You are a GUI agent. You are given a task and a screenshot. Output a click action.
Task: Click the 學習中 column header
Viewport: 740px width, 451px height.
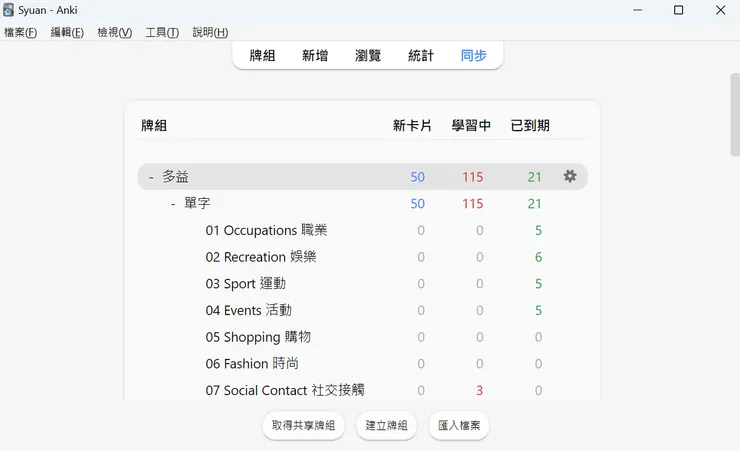click(x=471, y=125)
